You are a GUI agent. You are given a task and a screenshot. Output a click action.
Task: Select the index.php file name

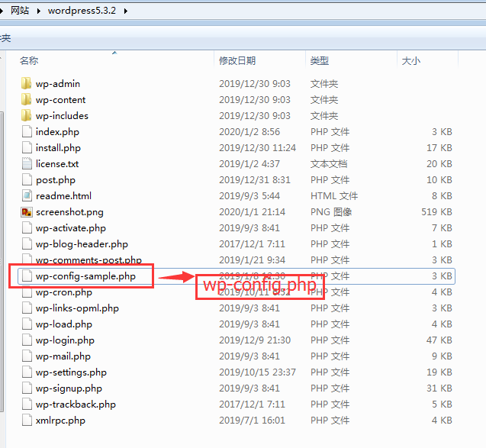coord(57,132)
